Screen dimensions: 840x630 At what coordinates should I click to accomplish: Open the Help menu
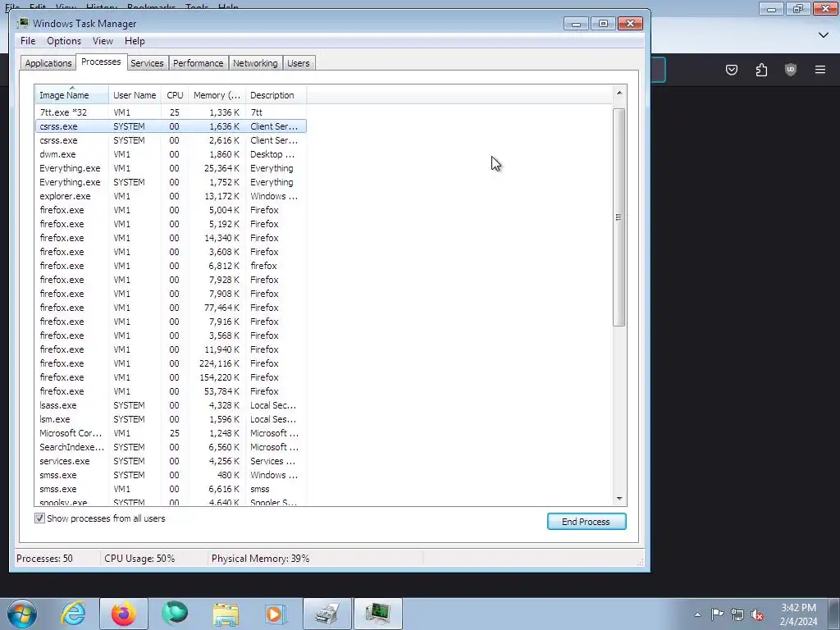[x=135, y=41]
